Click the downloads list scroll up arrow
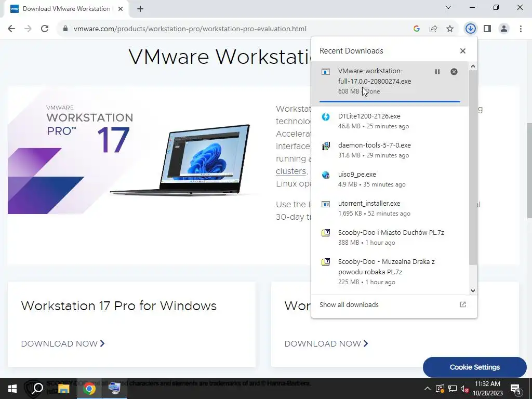Screen dimensions: 532x399 click(x=473, y=66)
